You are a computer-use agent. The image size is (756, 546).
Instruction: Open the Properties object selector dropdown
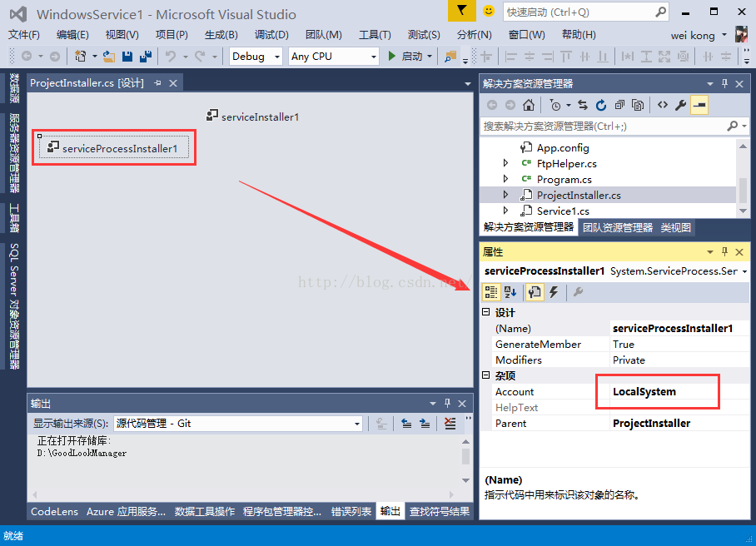(745, 272)
